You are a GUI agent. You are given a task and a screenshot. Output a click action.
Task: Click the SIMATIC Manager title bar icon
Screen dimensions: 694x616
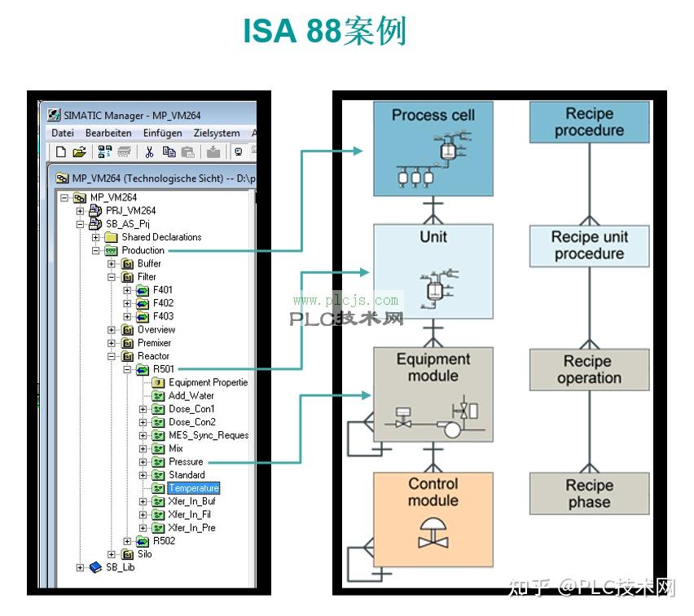point(54,115)
